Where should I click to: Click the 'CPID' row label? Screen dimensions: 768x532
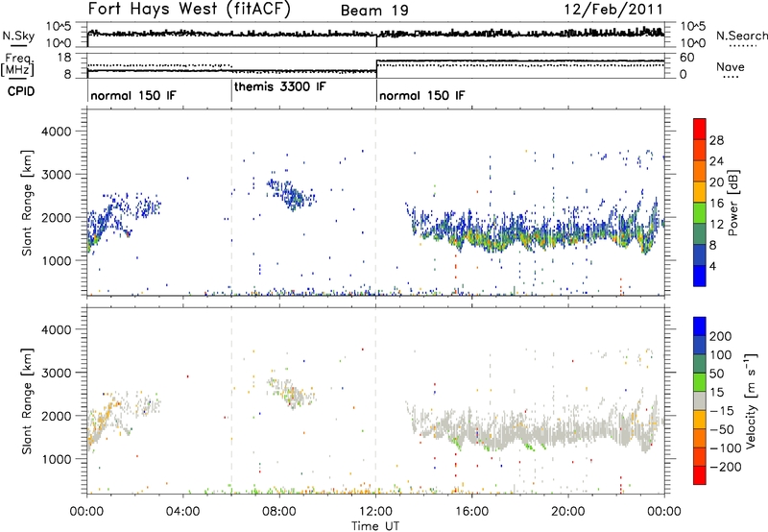click(21, 91)
